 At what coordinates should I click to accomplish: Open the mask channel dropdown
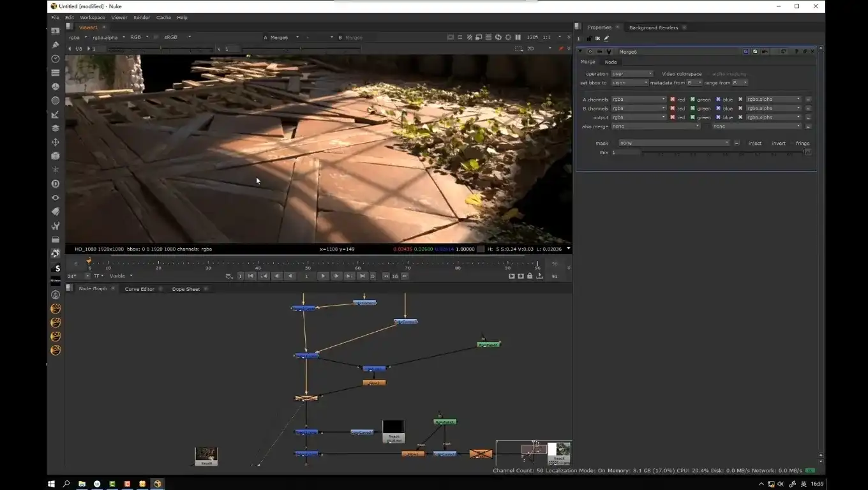click(x=674, y=144)
